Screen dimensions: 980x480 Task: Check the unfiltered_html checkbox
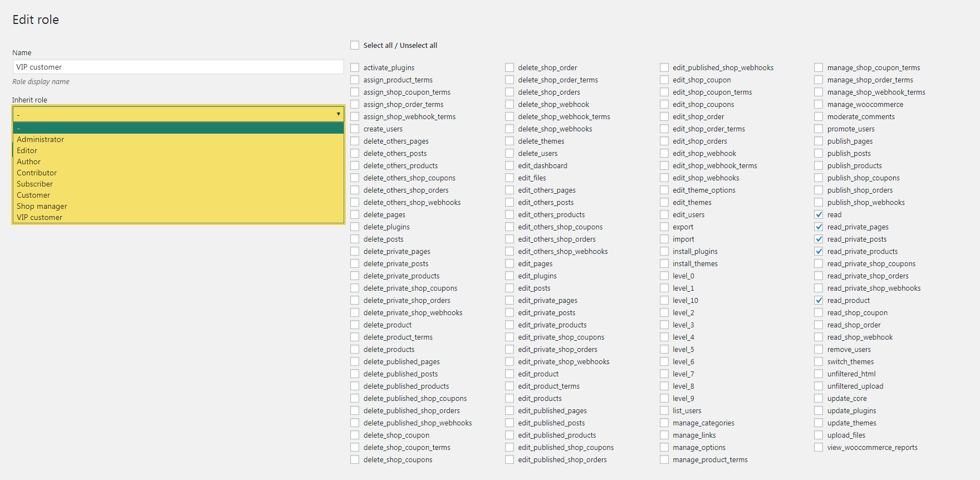point(819,374)
